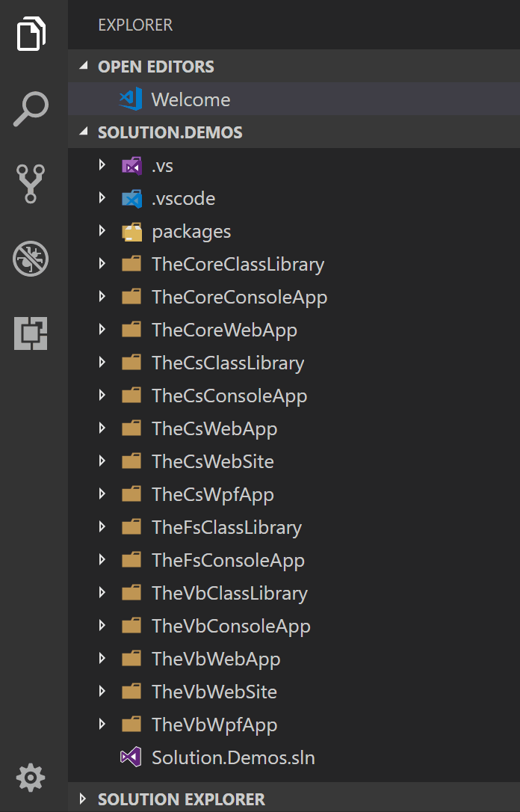This screenshot has width=520, height=812.
Task: Select the Welcome open editor entry
Action: (x=294, y=99)
